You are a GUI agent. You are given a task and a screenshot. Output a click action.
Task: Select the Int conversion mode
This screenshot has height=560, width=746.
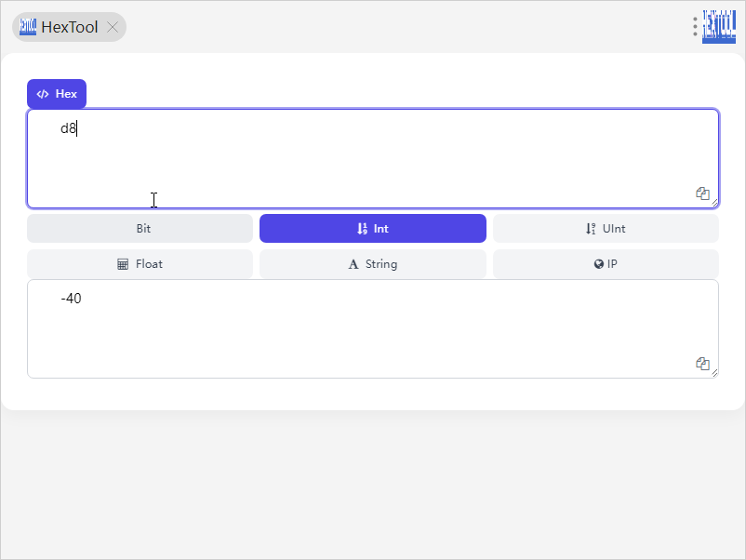coord(373,228)
